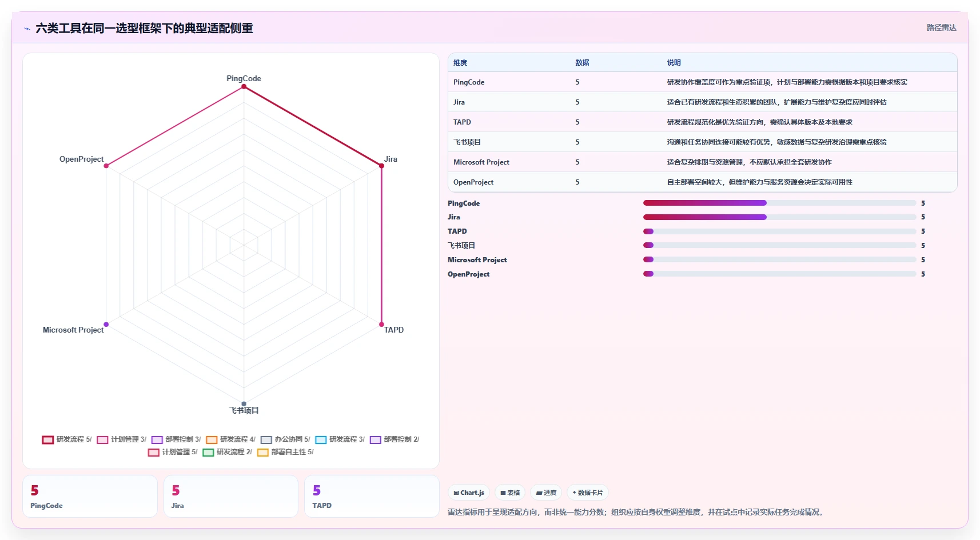Toggle the gray 办公协同 5/ legend item

point(285,439)
